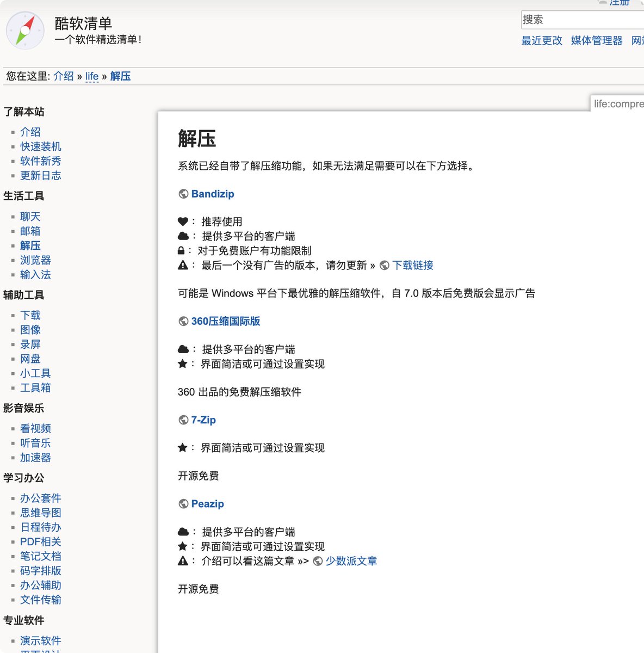Navigate to 思维导图

coord(41,513)
